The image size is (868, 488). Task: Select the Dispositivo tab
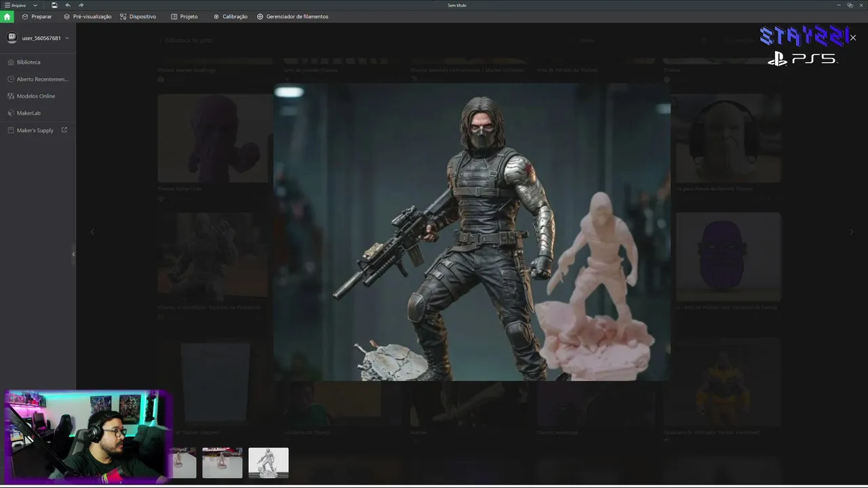tap(138, 16)
